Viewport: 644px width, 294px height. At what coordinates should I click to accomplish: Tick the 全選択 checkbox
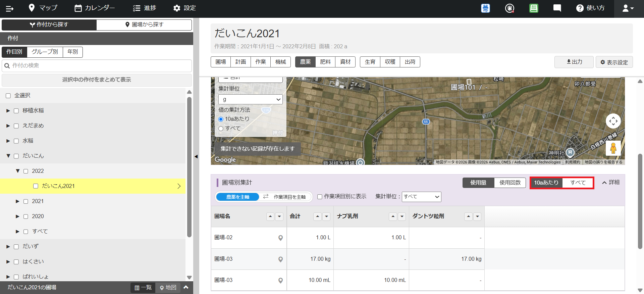point(8,96)
